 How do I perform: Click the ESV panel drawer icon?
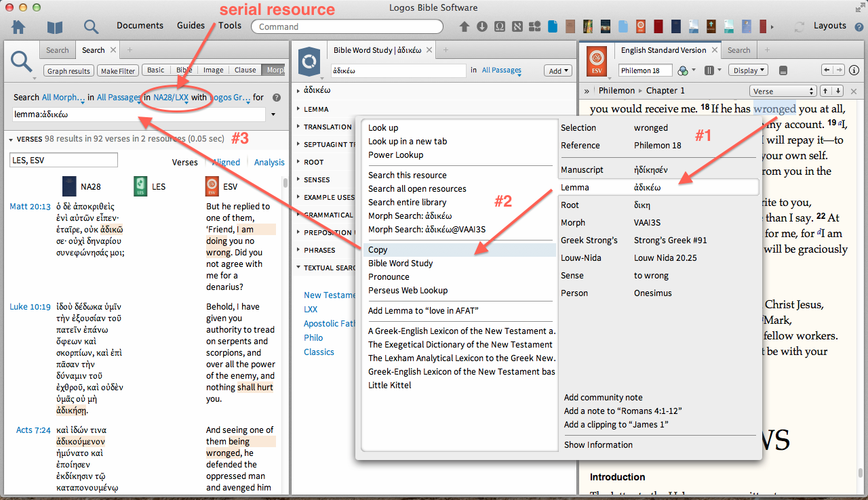click(x=783, y=70)
